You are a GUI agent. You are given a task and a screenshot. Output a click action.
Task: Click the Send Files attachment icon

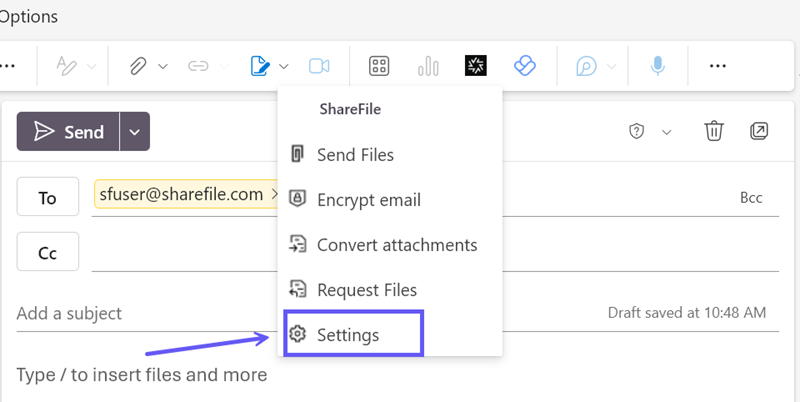click(297, 154)
